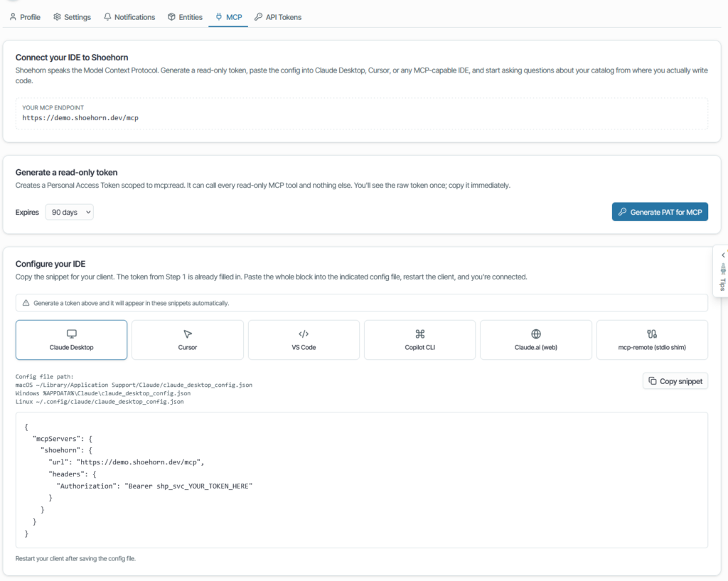Click the Claude Desktop monitor icon
The height and width of the screenshot is (581, 728).
click(72, 334)
